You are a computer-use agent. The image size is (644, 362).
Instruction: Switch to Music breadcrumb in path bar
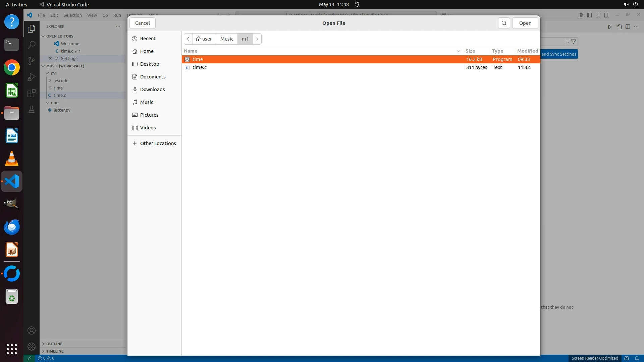pyautogui.click(x=227, y=39)
